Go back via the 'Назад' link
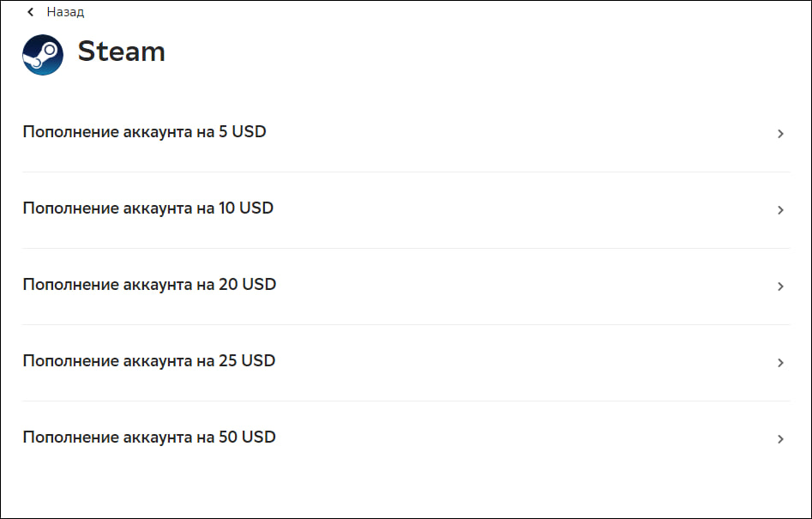This screenshot has width=812, height=519. (x=65, y=12)
